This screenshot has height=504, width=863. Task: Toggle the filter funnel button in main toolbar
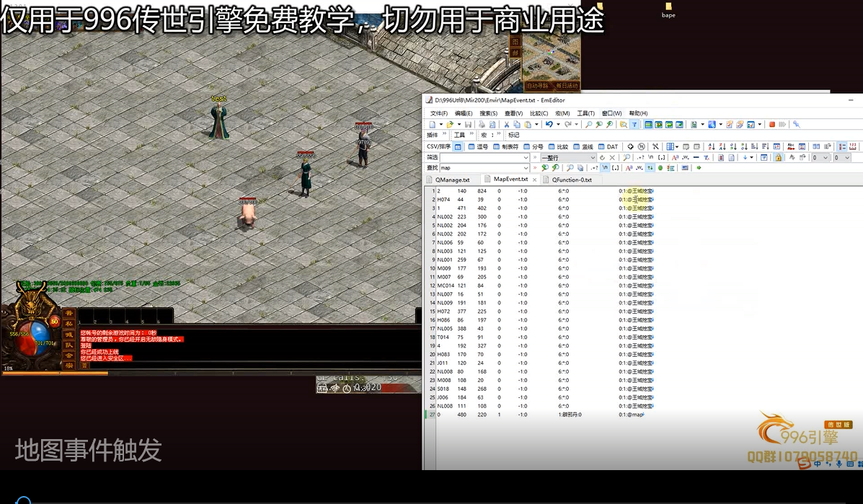pos(634,124)
